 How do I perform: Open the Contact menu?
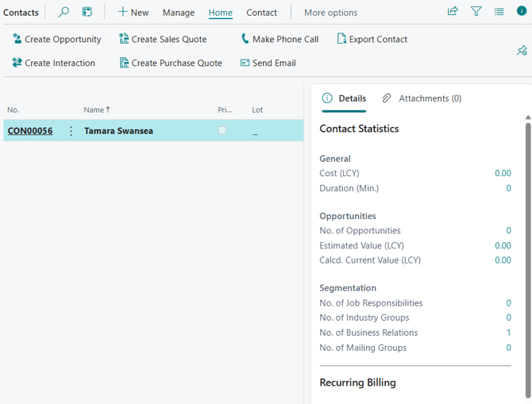click(261, 13)
